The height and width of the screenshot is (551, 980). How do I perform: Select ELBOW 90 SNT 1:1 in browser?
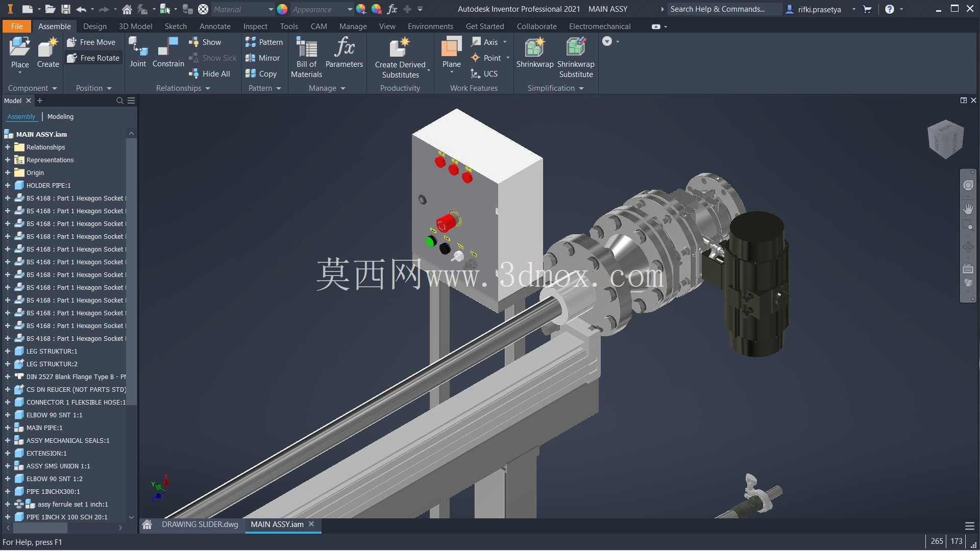tap(54, 415)
